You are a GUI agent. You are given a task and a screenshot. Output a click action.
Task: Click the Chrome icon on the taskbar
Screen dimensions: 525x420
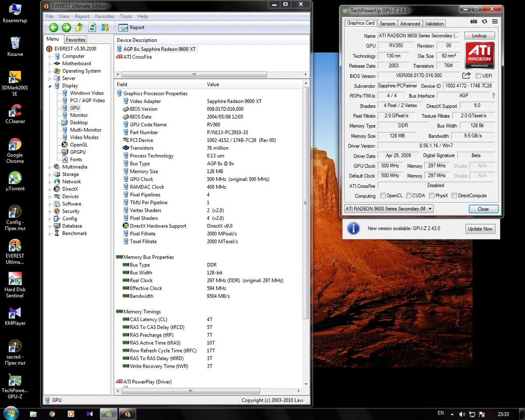tap(52, 413)
